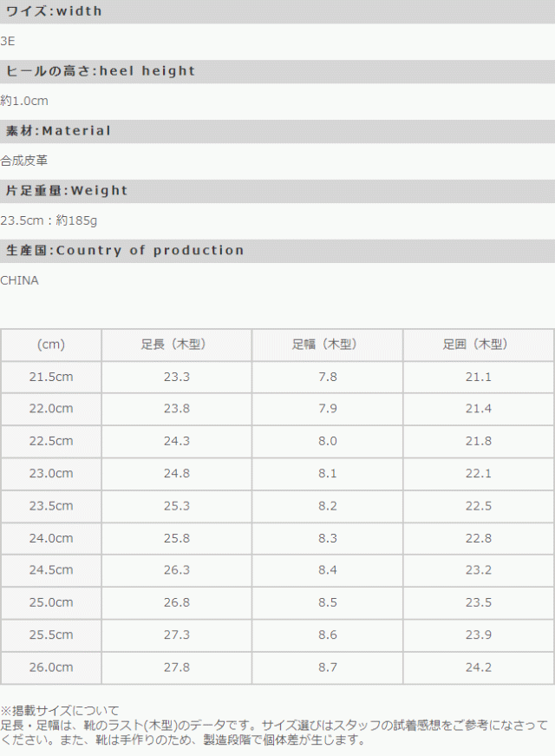The width and height of the screenshot is (555, 756).
Task: Click the (cm) column header cell
Action: (51, 345)
